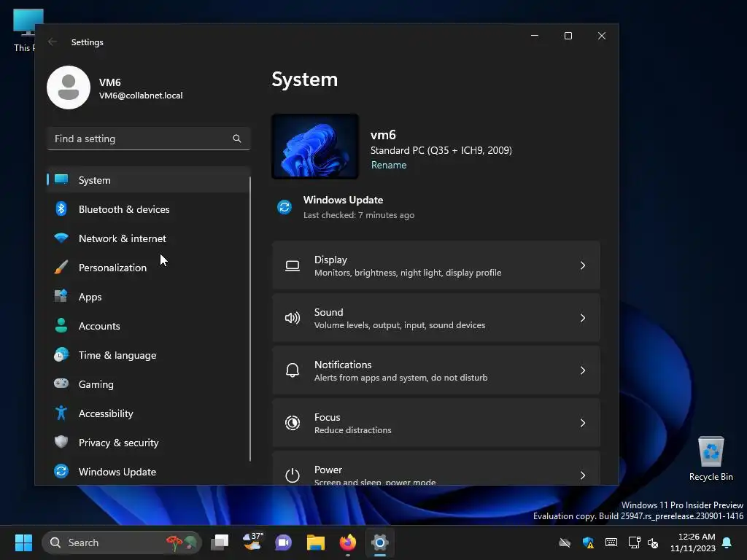The image size is (747, 560).
Task: Click the Windows Security tray icon
Action: point(589,542)
